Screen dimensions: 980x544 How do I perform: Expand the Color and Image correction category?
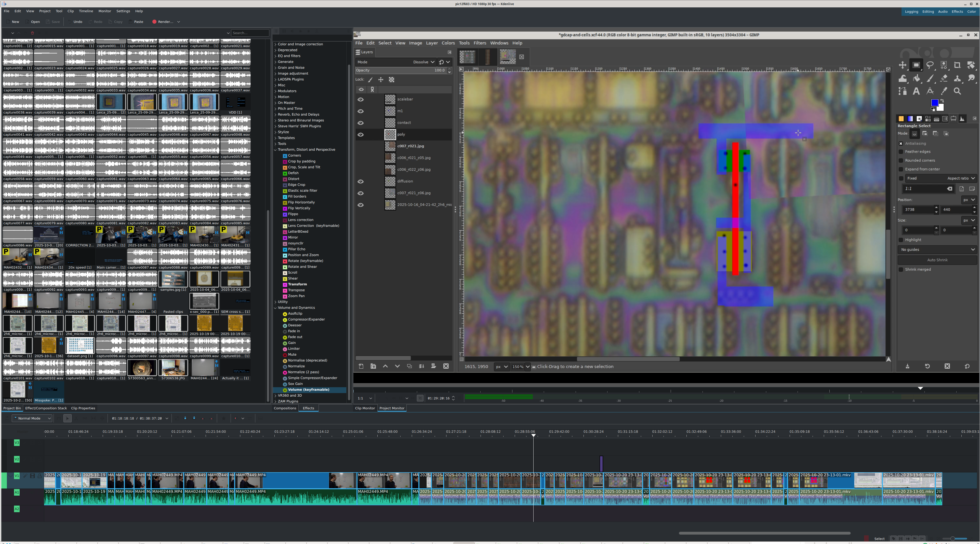tap(275, 44)
